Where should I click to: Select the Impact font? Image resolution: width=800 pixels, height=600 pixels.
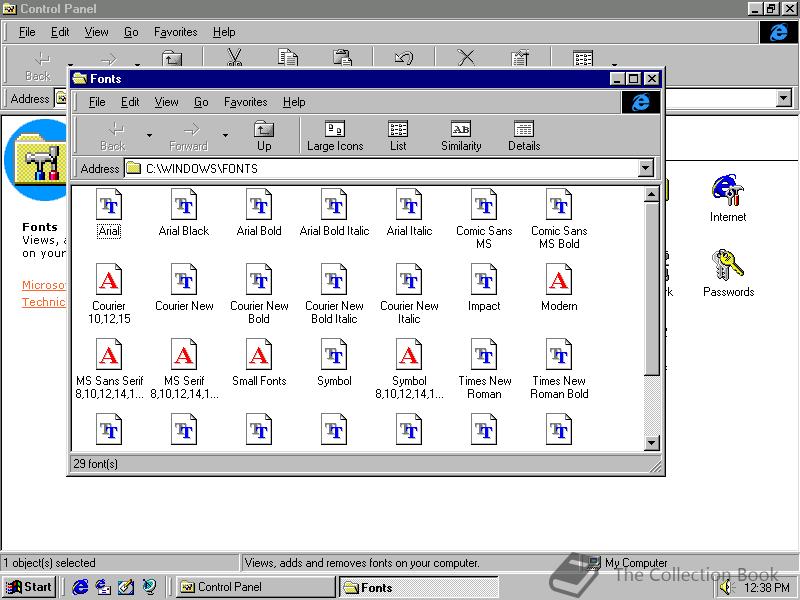point(484,288)
